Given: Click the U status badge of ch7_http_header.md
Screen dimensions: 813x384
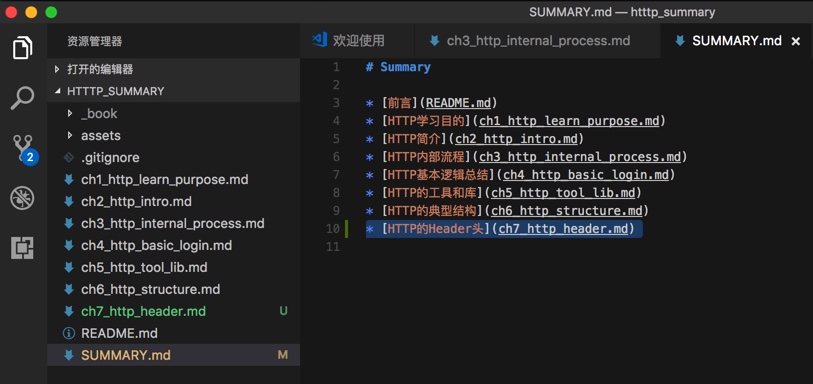Looking at the screenshot, I should (283, 311).
